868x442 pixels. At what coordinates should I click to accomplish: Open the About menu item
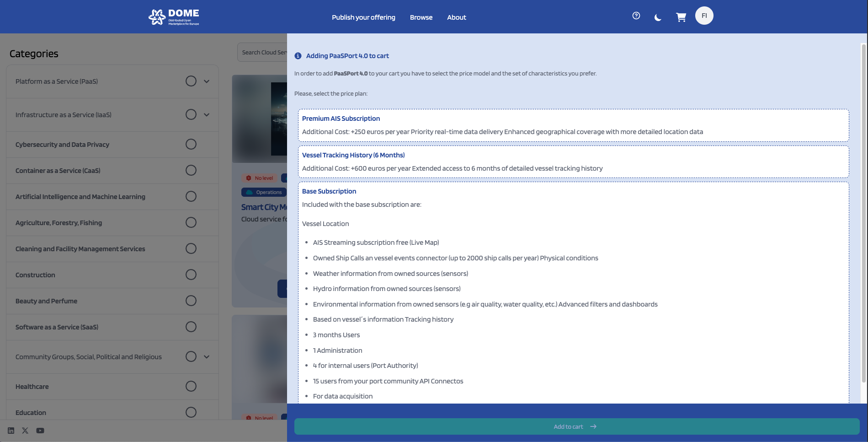coord(457,17)
